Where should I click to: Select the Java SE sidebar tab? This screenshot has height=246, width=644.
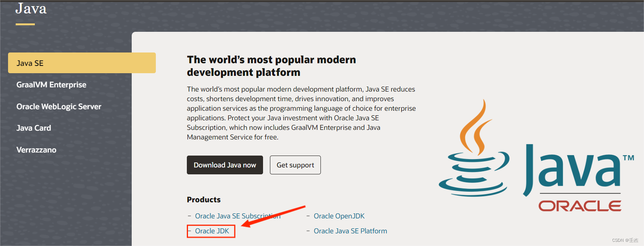[82, 63]
